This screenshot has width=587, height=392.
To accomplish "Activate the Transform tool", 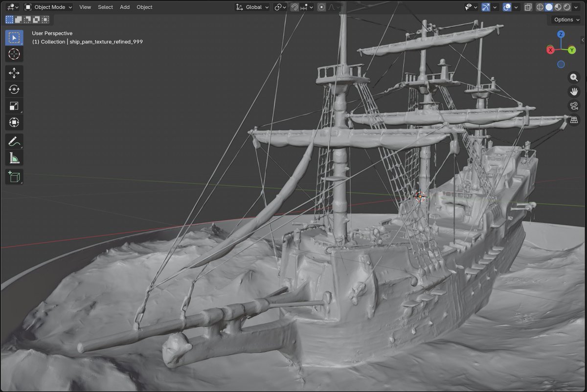I will pyautogui.click(x=14, y=122).
